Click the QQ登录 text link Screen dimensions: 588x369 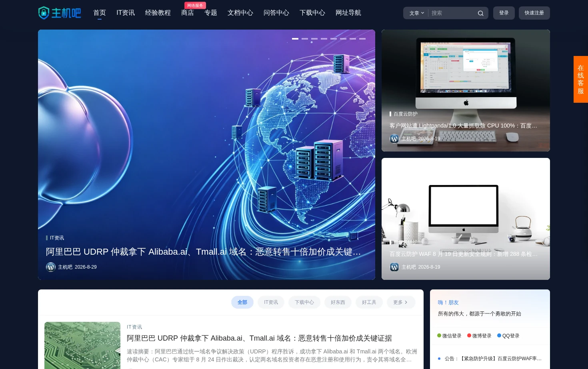coord(511,336)
